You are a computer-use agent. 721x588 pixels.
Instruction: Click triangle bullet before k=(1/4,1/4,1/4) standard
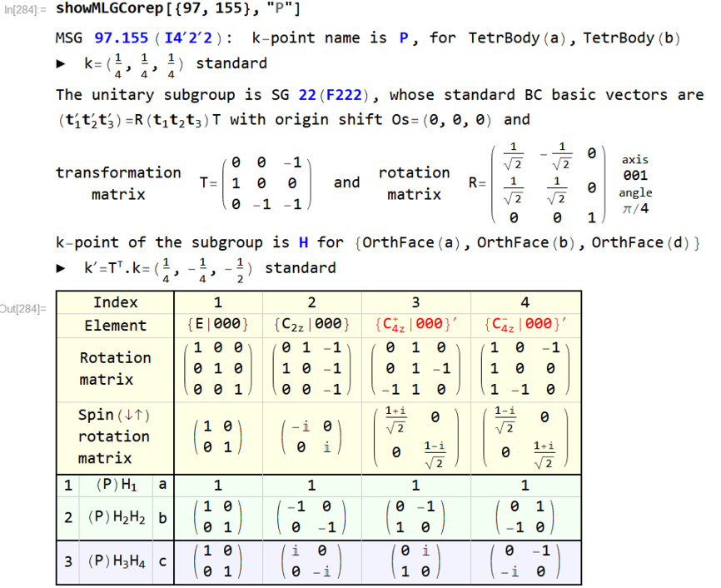[60, 64]
